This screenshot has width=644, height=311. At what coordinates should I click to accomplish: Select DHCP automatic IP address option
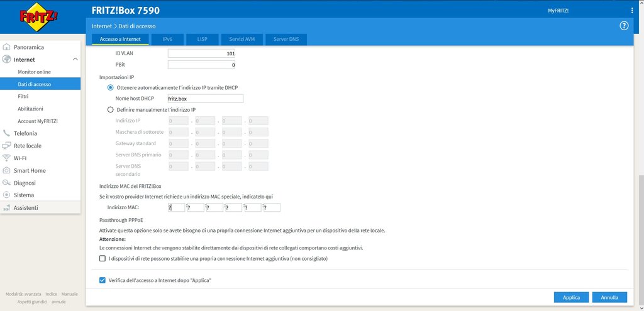point(110,87)
